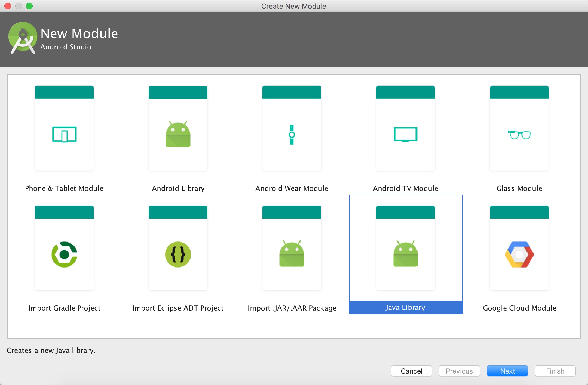The width and height of the screenshot is (588, 385).
Task: Click the Finish button
Action: click(555, 371)
